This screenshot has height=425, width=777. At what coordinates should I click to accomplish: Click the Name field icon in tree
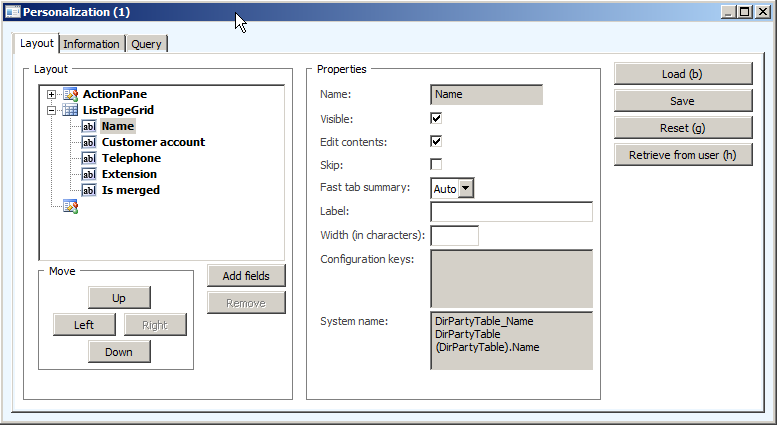(89, 126)
